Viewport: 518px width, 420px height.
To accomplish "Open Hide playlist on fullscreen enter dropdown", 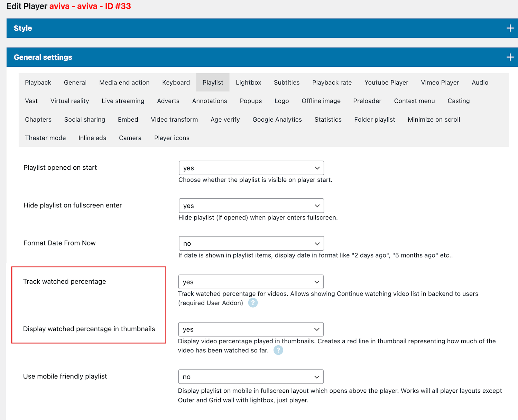I will point(251,206).
